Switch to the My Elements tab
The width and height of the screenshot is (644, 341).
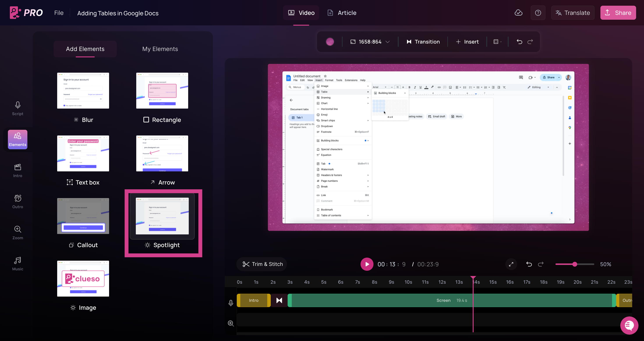click(x=160, y=49)
